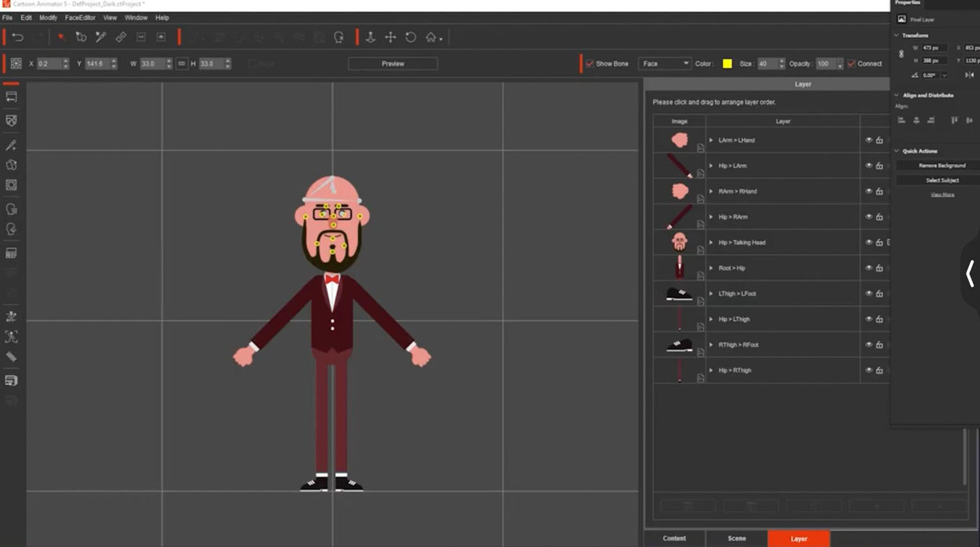
Task: Hide the Hip > Talking Head layer
Action: tap(868, 242)
